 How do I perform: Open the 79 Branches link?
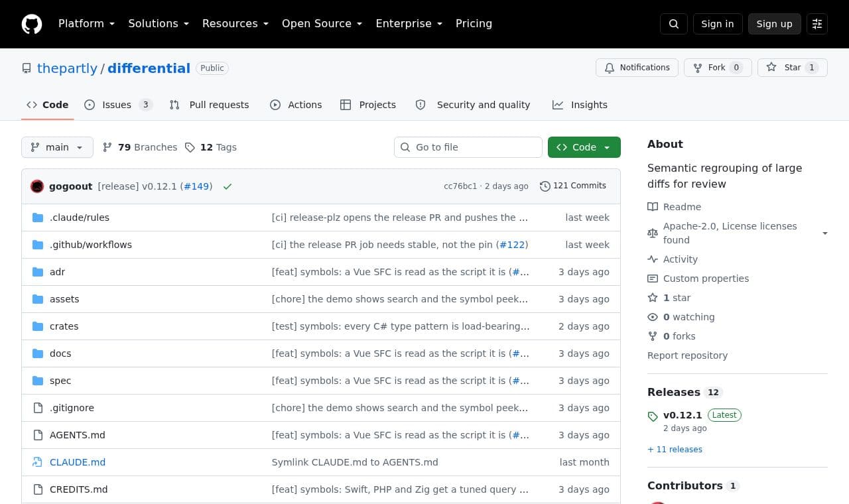(140, 147)
